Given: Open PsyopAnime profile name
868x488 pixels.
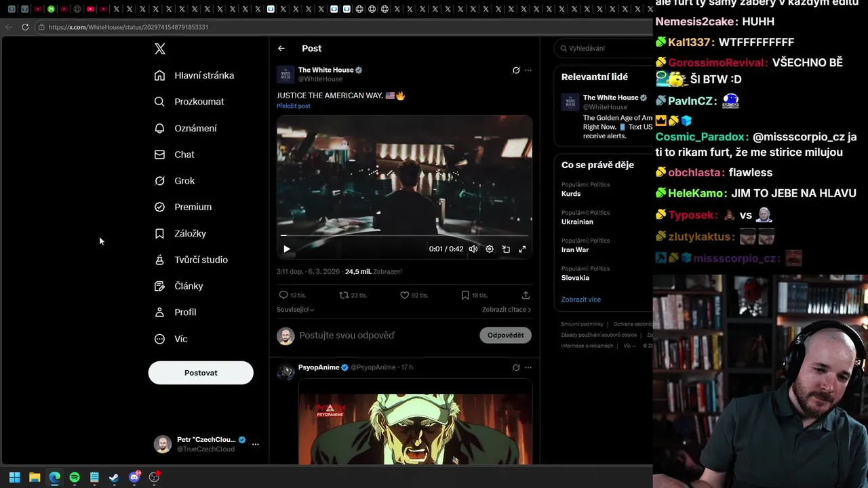Looking at the screenshot, I should (x=319, y=367).
